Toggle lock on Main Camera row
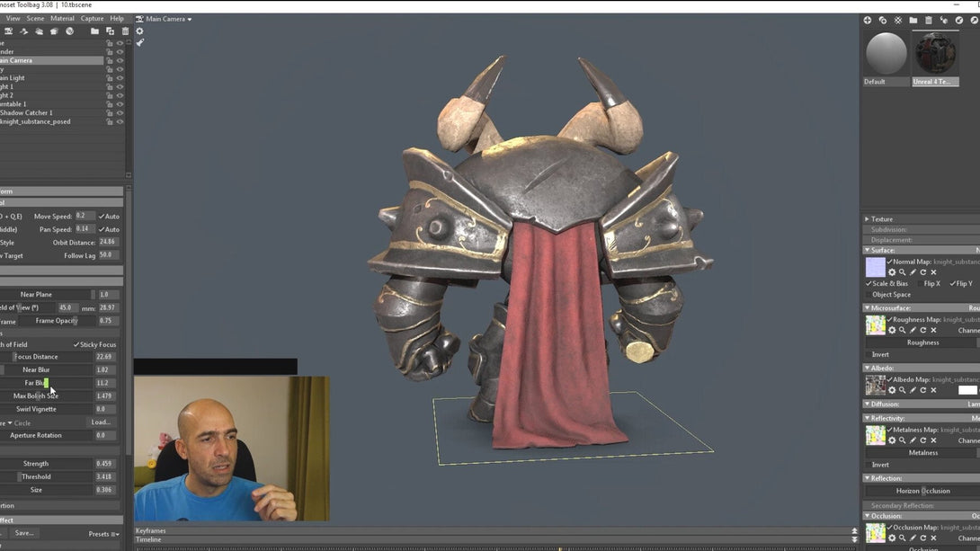Viewport: 980px width, 551px height. pos(110,60)
